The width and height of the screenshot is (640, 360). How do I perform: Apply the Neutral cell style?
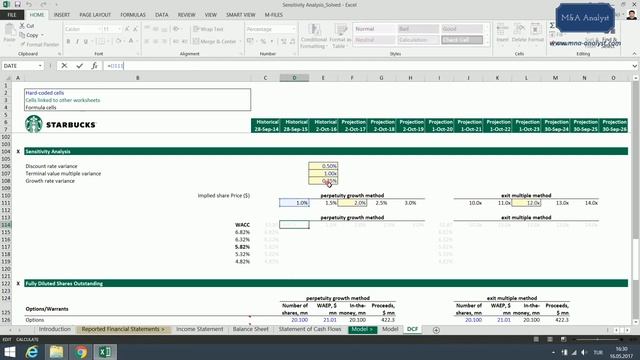tap(374, 40)
